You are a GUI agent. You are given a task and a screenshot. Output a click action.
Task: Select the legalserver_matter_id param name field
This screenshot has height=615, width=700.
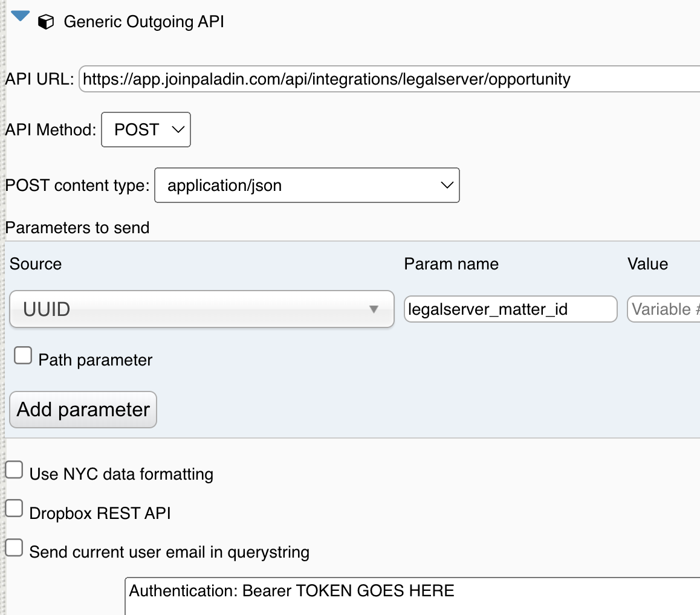[510, 309]
